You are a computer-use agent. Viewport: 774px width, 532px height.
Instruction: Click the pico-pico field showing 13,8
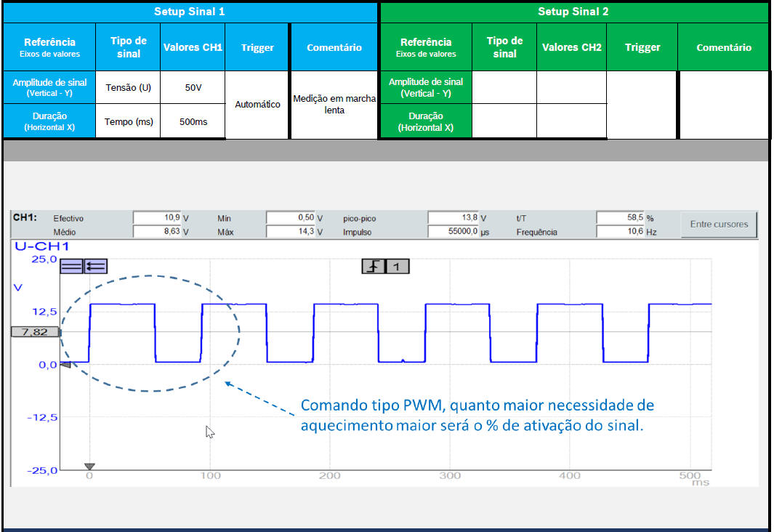pyautogui.click(x=453, y=218)
